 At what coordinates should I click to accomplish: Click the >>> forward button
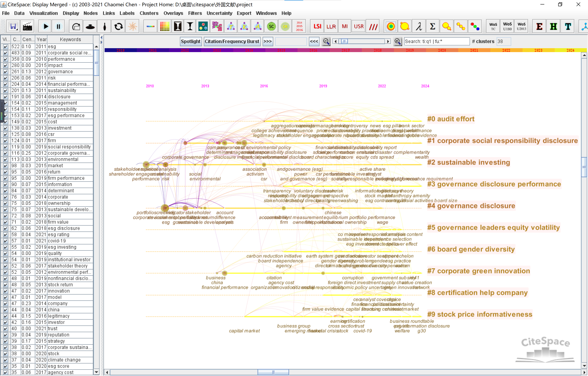[x=268, y=41]
